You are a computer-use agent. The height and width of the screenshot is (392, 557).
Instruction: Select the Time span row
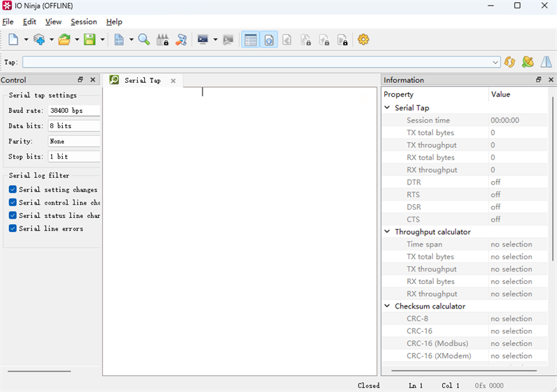[x=464, y=244]
